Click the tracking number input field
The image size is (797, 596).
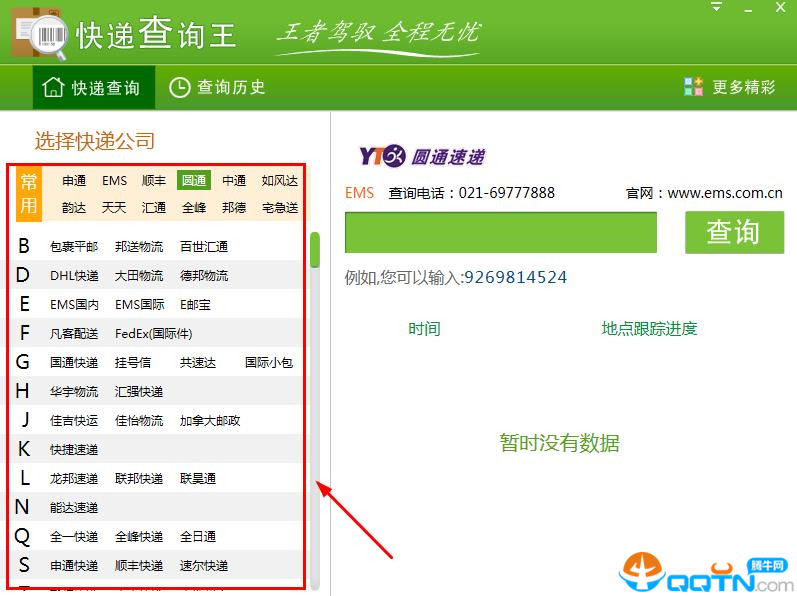point(500,233)
